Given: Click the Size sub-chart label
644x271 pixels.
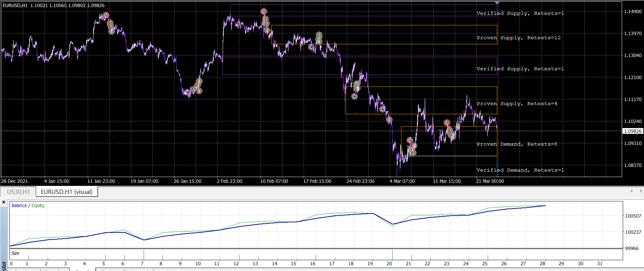Looking at the screenshot, I should coord(15,253).
